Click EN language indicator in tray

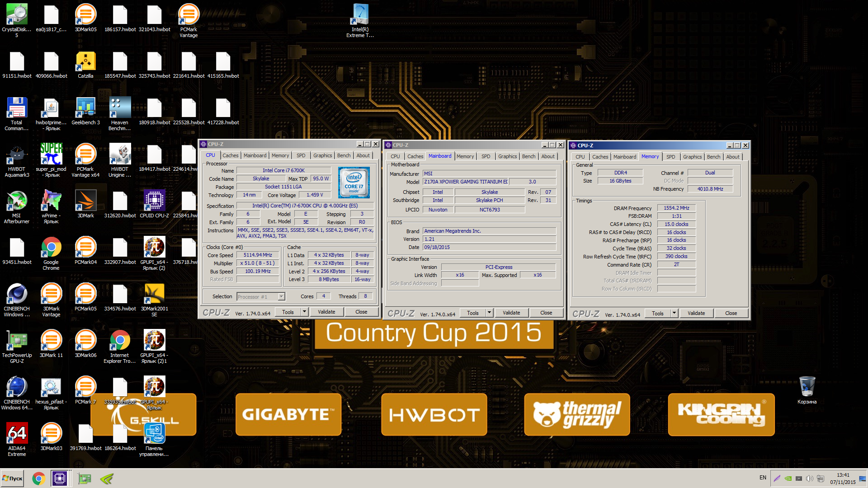click(763, 478)
